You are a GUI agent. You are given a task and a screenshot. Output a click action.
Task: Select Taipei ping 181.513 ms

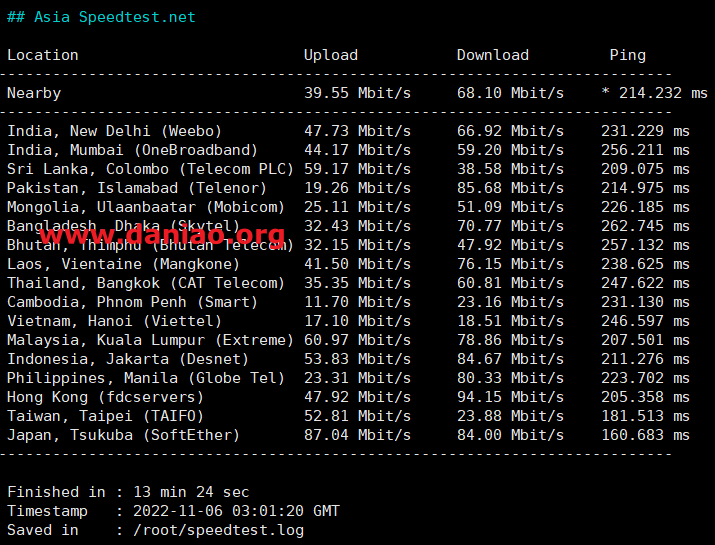[x=645, y=416]
